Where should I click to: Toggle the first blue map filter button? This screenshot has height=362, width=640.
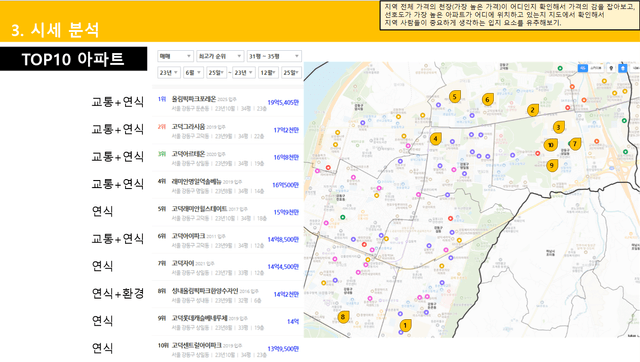pyautogui.click(x=583, y=68)
